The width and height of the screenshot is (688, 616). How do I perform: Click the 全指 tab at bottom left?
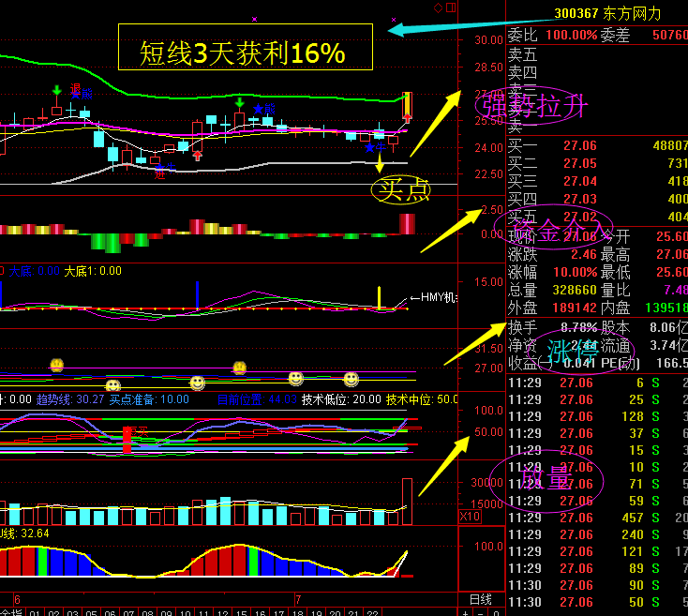point(12,612)
